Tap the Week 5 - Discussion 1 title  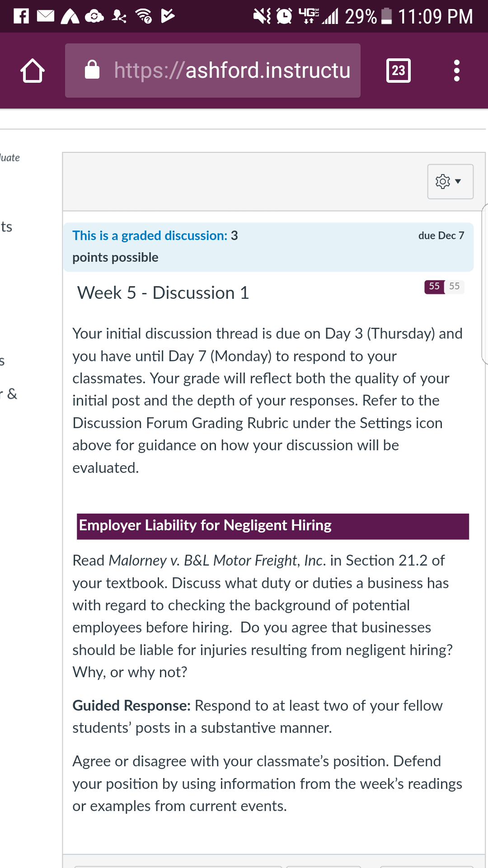click(163, 293)
